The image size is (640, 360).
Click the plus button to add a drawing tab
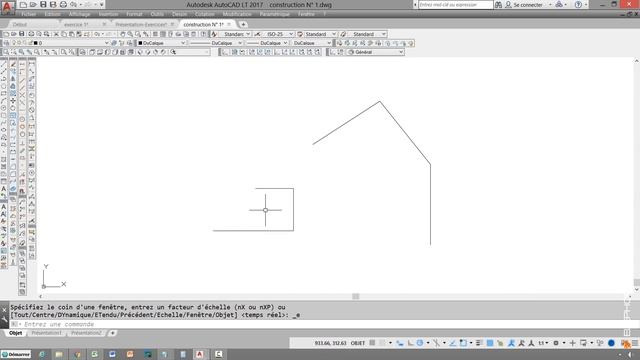(243, 24)
